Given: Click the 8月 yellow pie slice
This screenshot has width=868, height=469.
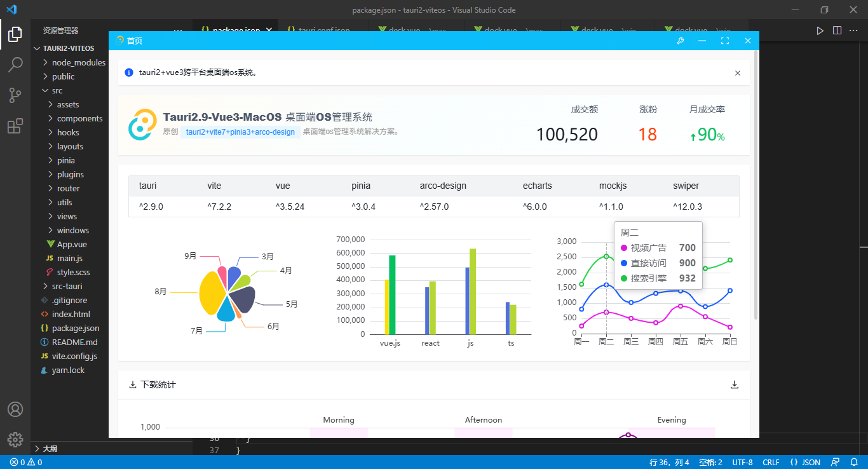Looking at the screenshot, I should tap(212, 293).
